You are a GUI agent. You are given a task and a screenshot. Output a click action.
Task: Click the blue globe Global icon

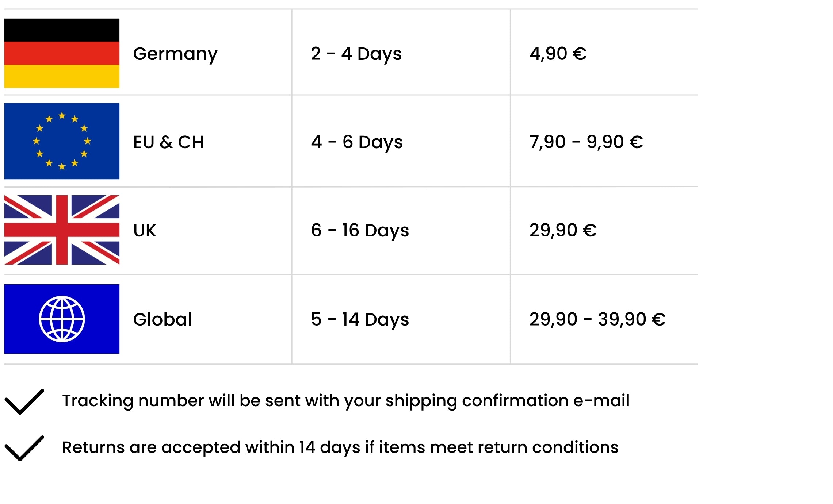[x=62, y=319]
